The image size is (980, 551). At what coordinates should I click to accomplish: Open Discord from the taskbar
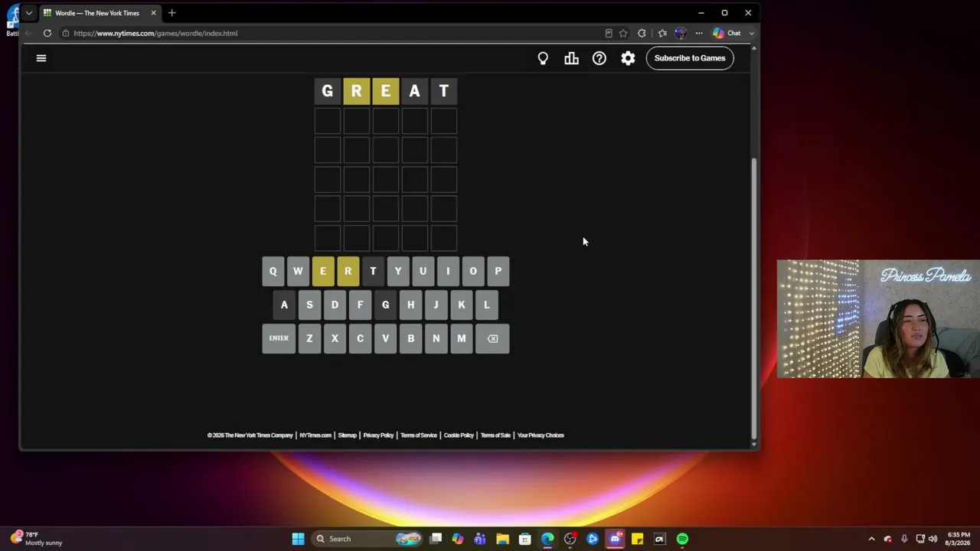[615, 539]
